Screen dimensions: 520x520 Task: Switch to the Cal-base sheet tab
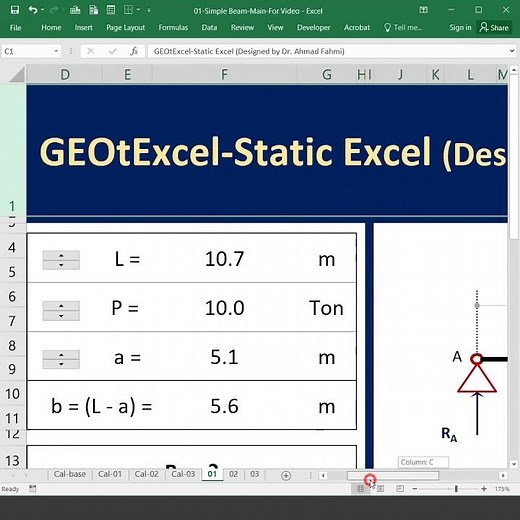point(70,474)
